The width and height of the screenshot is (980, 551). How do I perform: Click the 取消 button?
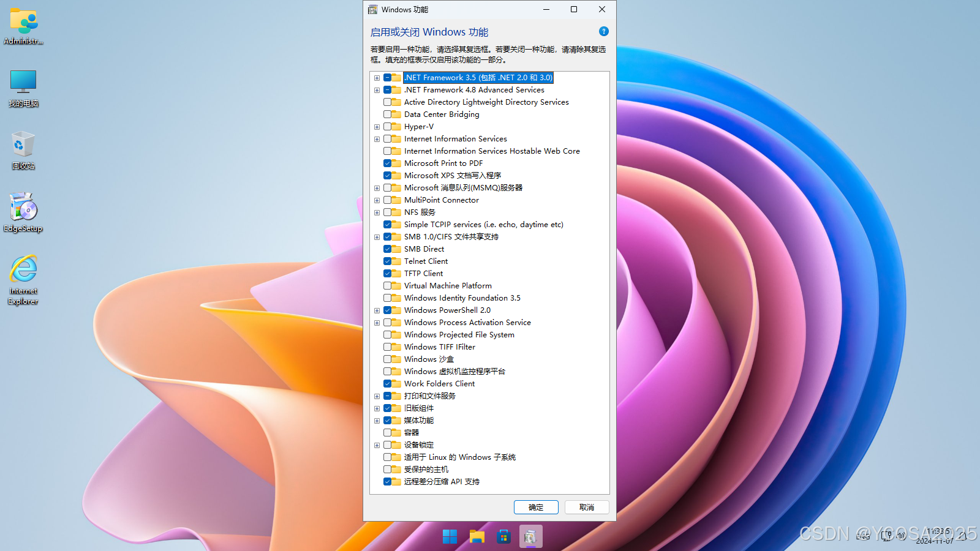click(587, 508)
